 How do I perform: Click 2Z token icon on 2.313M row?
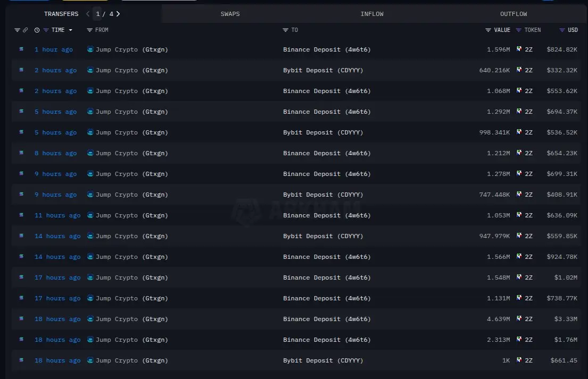[x=519, y=339]
